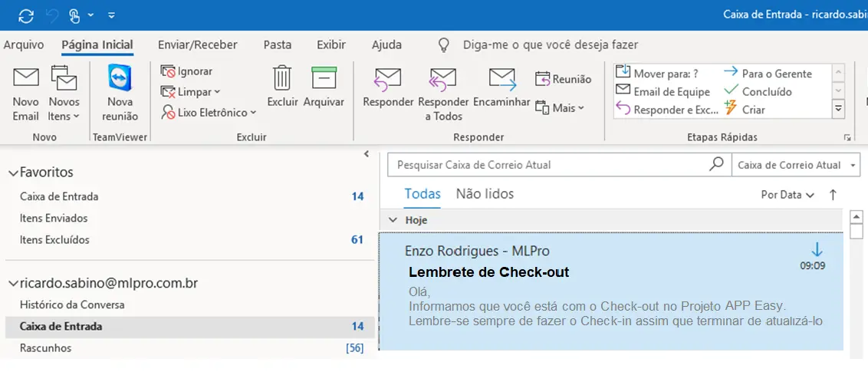Collapse the Favoritos section
This screenshot has width=868, height=372.
coord(13,173)
